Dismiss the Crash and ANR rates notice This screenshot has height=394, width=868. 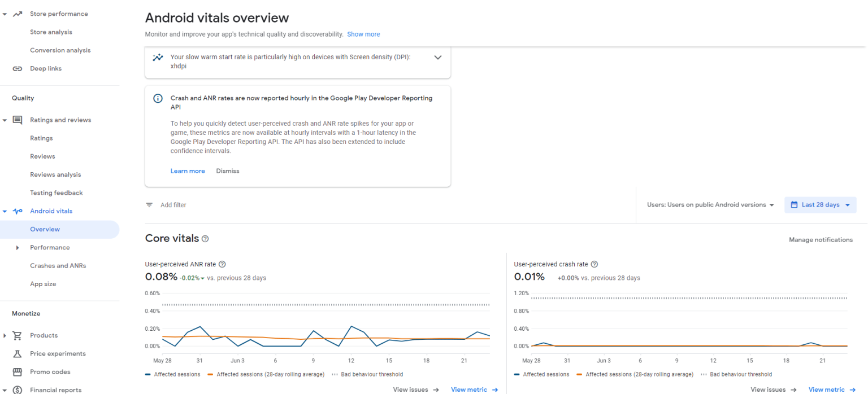(x=228, y=170)
